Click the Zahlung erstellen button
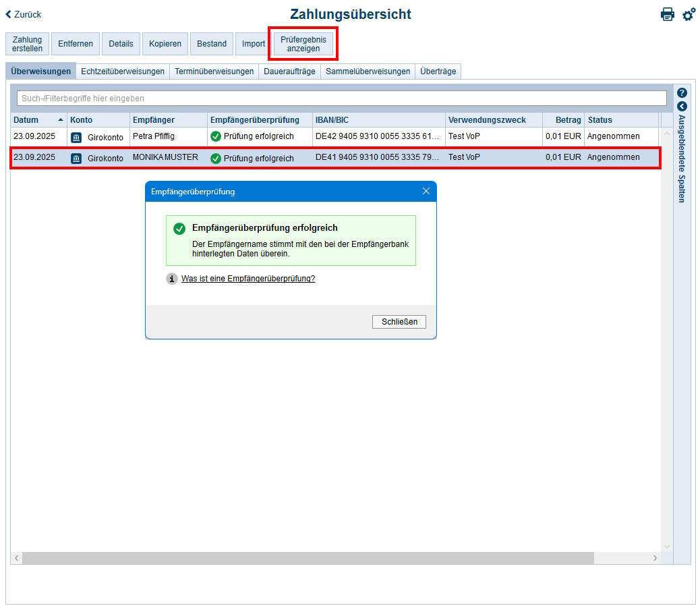The width and height of the screenshot is (700, 608). coord(27,44)
